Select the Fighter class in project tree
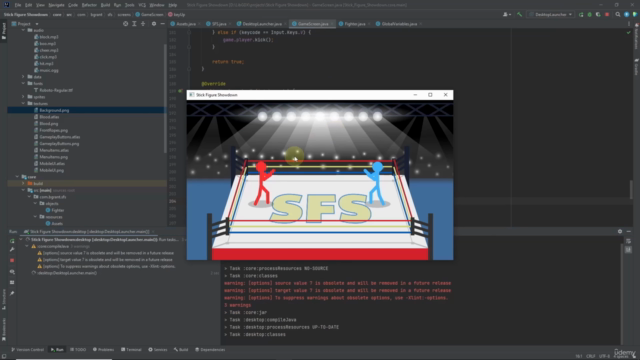Screen dimensions: 640x360 point(58,210)
